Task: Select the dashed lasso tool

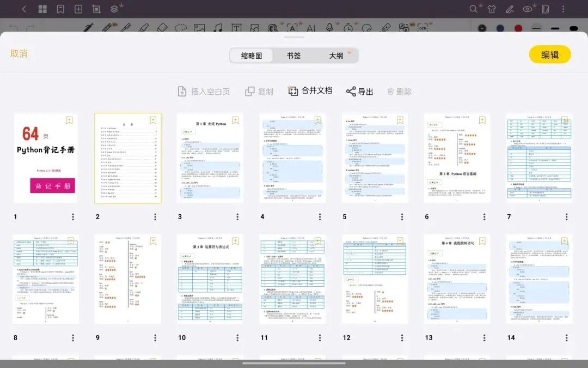Action: coord(181,28)
